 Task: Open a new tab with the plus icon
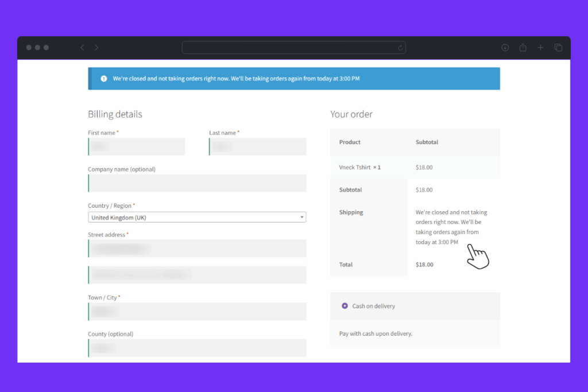(540, 48)
